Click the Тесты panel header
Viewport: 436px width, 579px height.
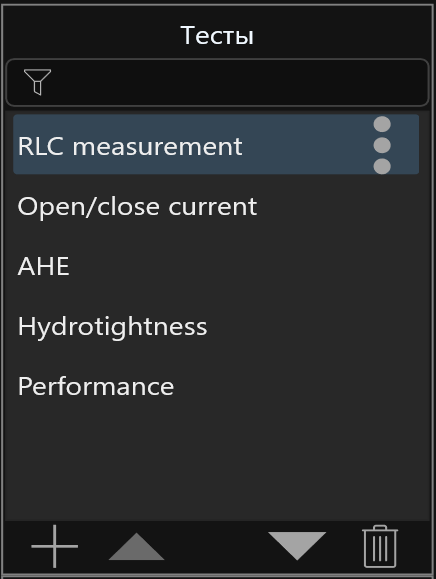(217, 35)
